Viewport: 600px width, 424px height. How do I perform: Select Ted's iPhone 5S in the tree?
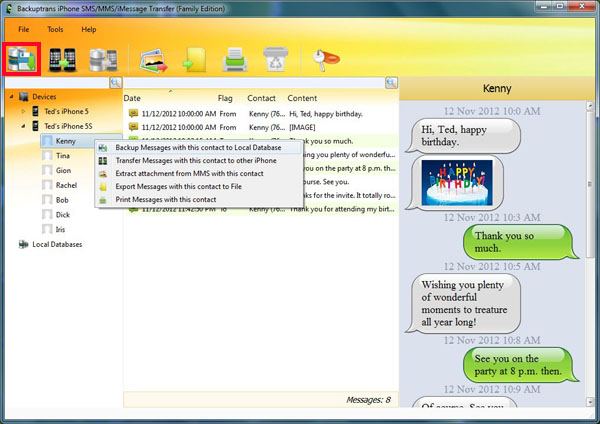[x=68, y=126]
